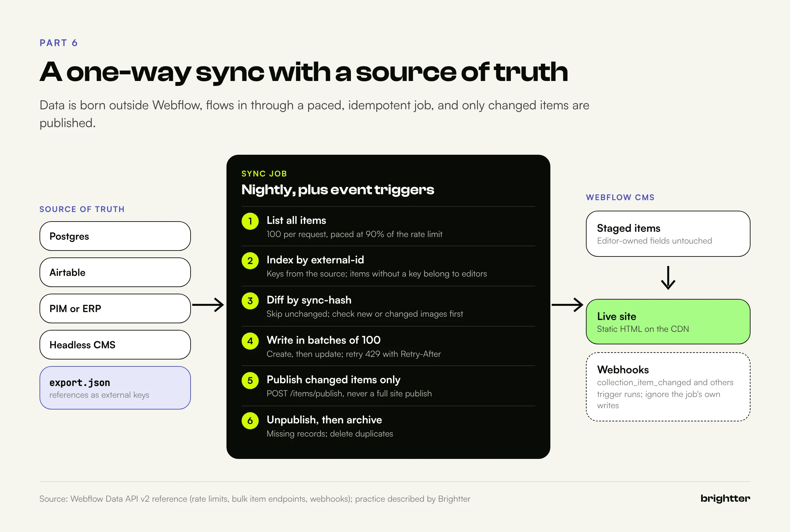Select the Airtable source box

click(x=115, y=273)
